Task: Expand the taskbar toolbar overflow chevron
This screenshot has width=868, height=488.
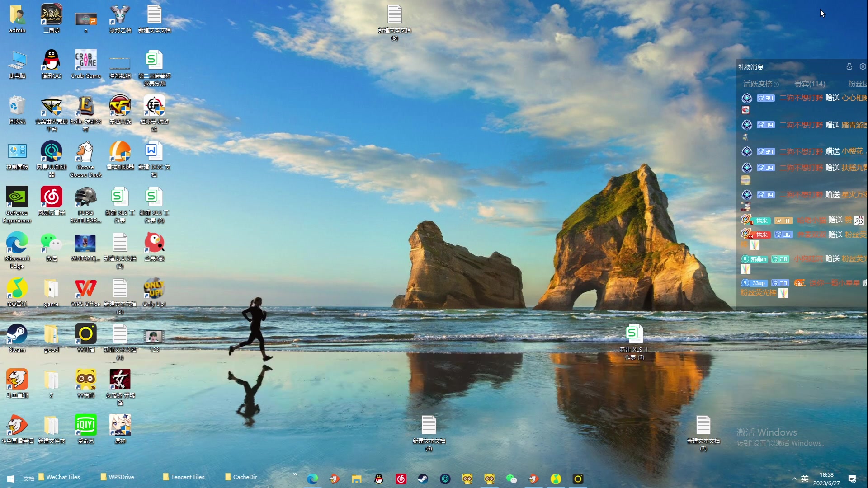Action: pyautogui.click(x=295, y=474)
